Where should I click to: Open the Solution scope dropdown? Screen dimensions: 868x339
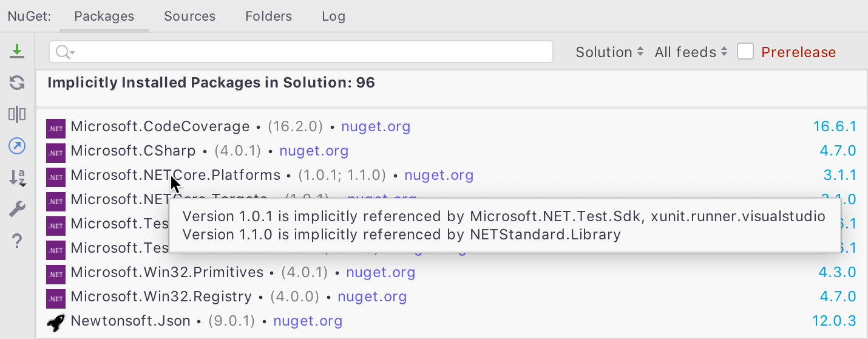point(609,52)
